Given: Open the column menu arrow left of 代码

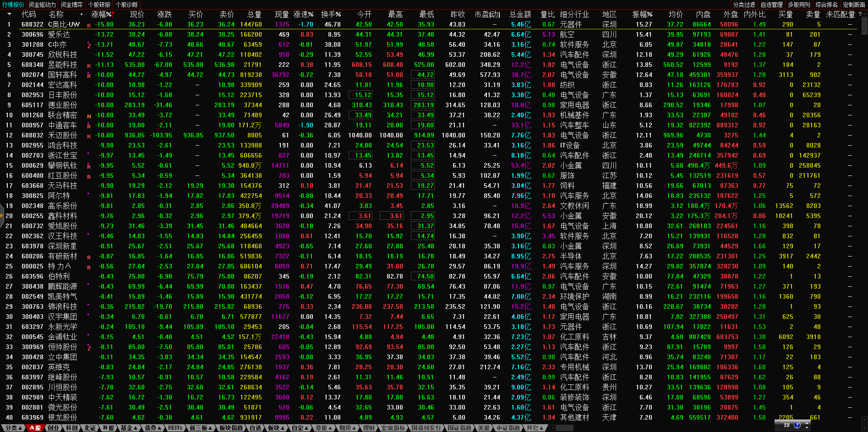Looking at the screenshot, I should pos(9,14).
